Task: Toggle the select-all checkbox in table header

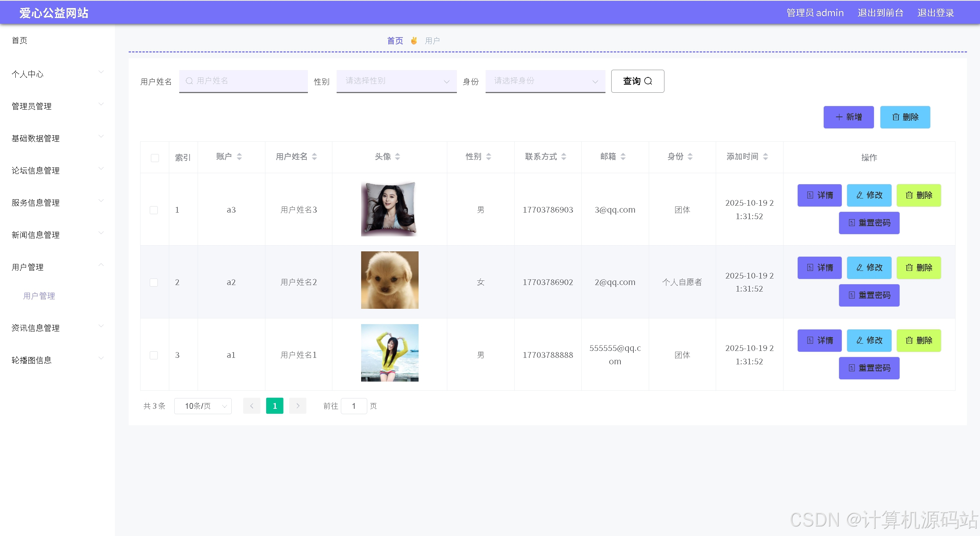Action: (x=155, y=158)
